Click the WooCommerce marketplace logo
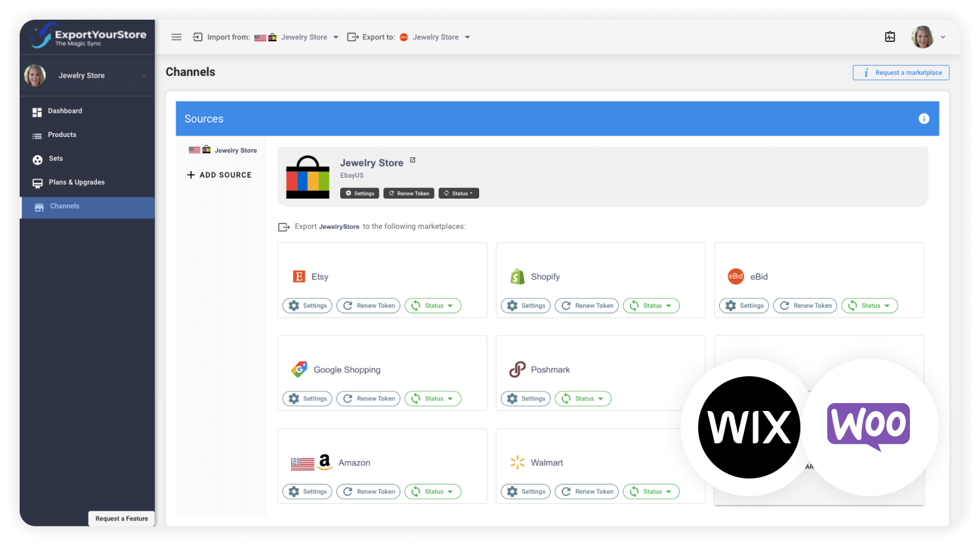This screenshot has width=980, height=546. (868, 427)
